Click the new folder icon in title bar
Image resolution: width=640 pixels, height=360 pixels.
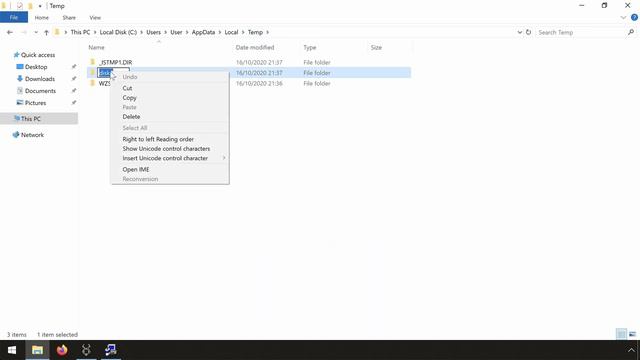[x=30, y=6]
